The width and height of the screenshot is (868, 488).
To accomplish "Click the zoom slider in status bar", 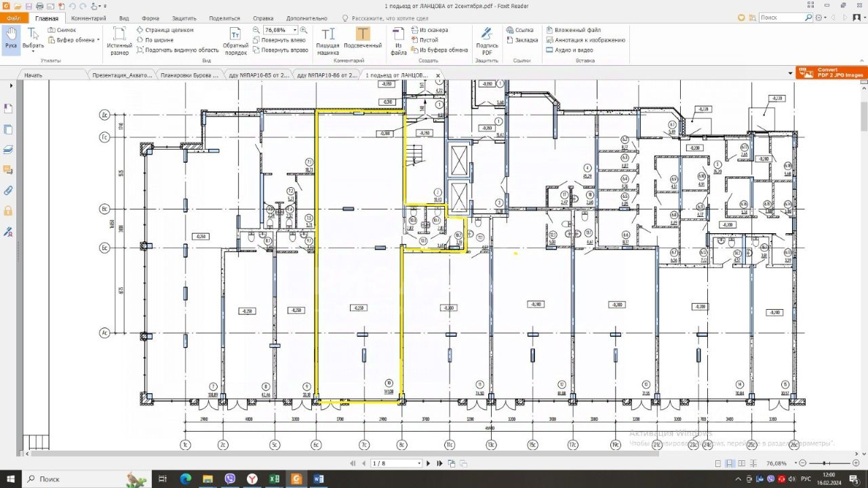I will [823, 464].
